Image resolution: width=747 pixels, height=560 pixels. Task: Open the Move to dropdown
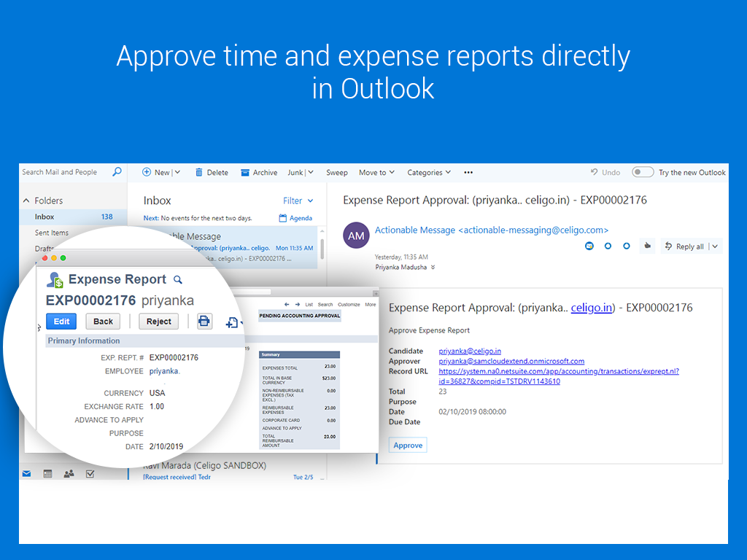click(377, 172)
